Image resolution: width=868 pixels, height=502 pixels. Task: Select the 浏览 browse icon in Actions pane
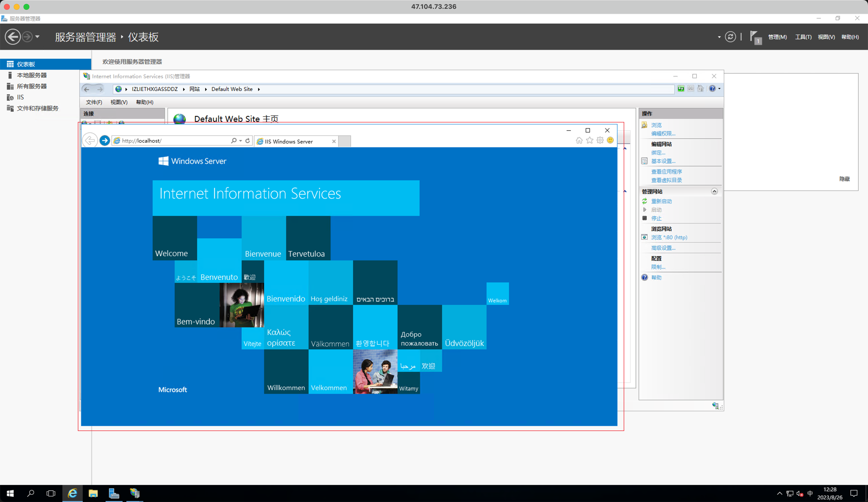644,125
